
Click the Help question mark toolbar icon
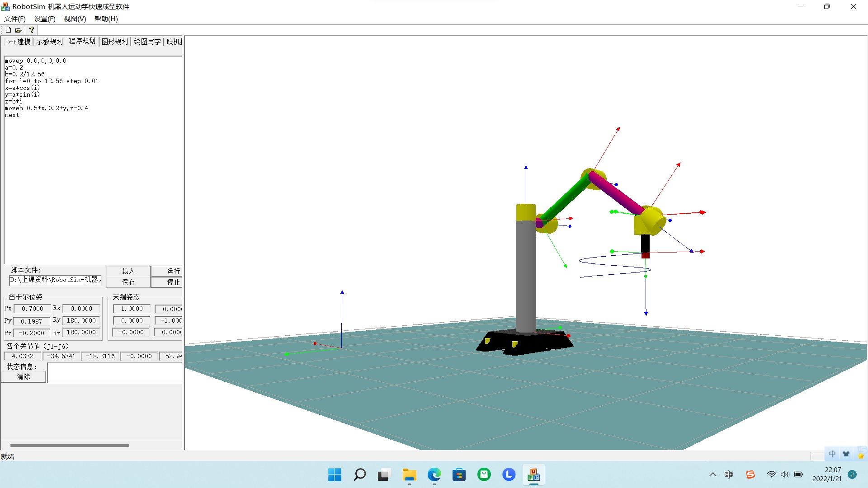(x=31, y=30)
